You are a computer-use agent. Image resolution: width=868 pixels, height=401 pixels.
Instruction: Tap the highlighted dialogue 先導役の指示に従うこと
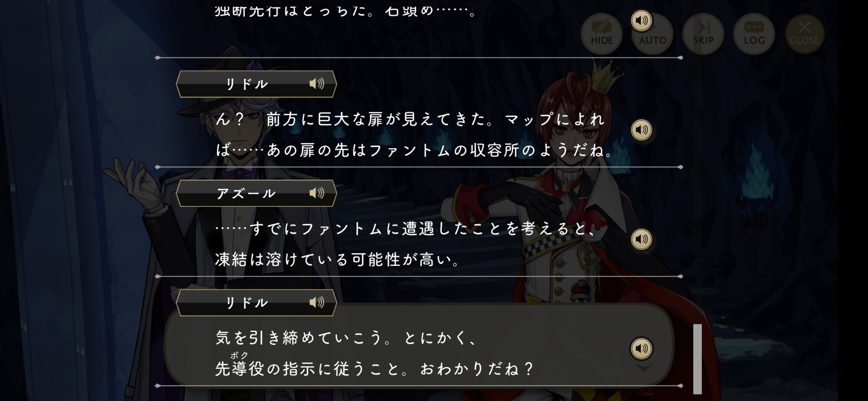click(x=310, y=368)
